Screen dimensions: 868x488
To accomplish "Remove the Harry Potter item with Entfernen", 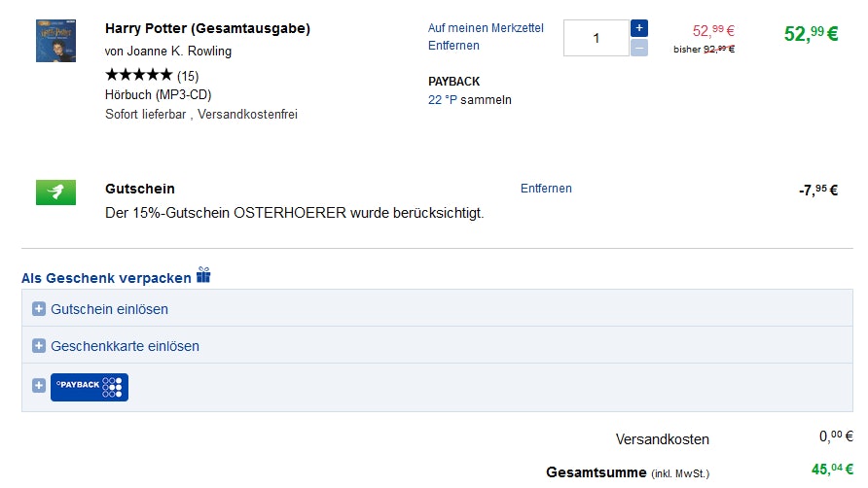I will (453, 46).
